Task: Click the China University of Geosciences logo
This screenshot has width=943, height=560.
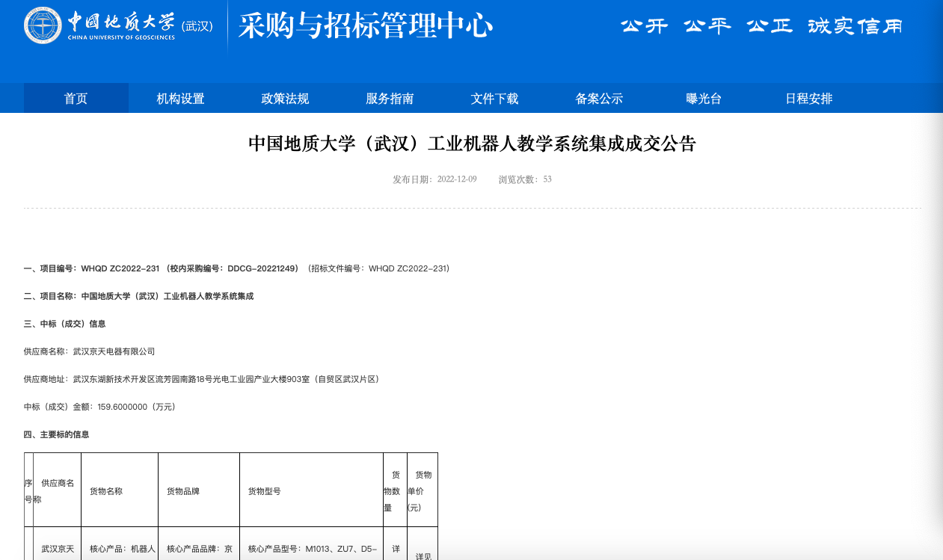Action: pos(118,25)
